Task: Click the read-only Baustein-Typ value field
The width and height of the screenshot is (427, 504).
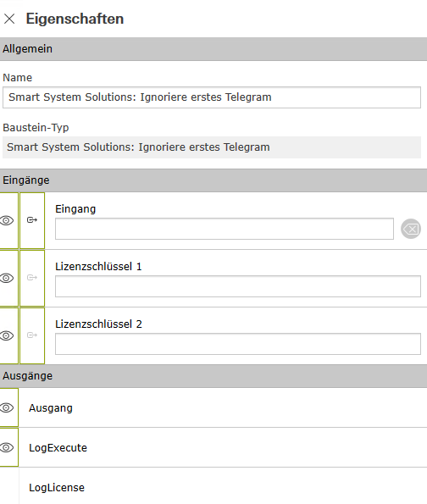Action: point(212,147)
